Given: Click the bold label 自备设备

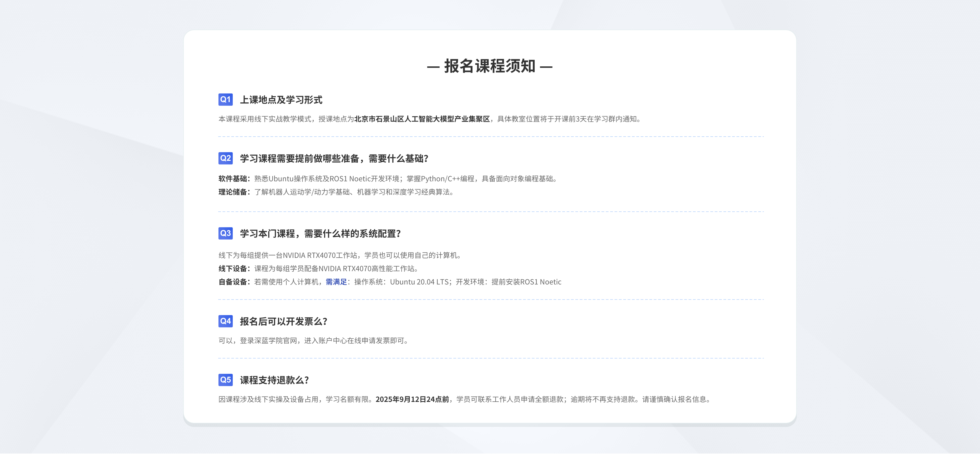Looking at the screenshot, I should 233,282.
